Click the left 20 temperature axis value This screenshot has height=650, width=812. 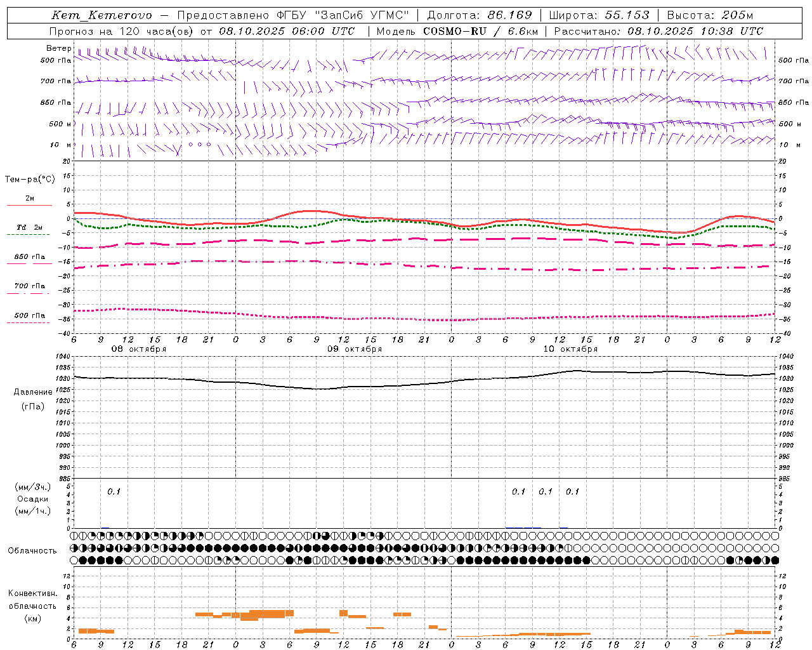pyautogui.click(x=67, y=162)
